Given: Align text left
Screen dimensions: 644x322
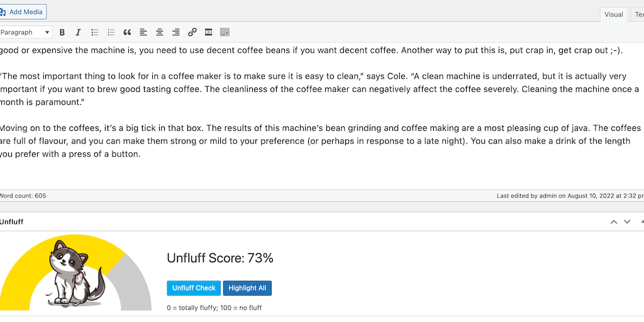Looking at the screenshot, I should pyautogui.click(x=143, y=32).
